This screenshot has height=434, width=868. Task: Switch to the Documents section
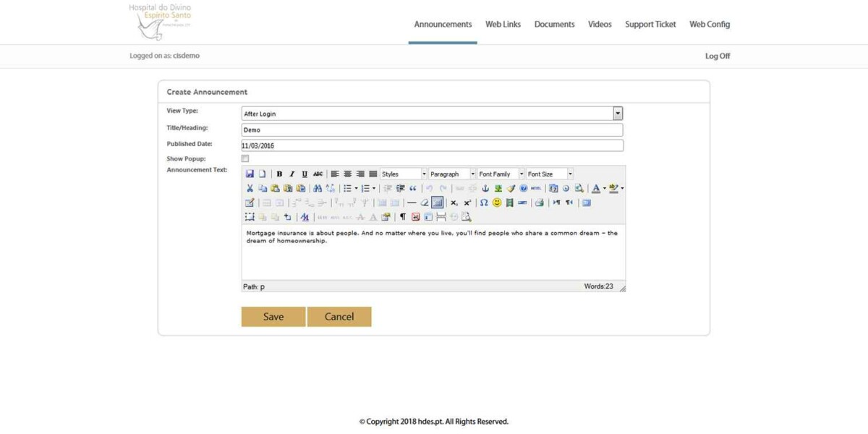pos(554,24)
